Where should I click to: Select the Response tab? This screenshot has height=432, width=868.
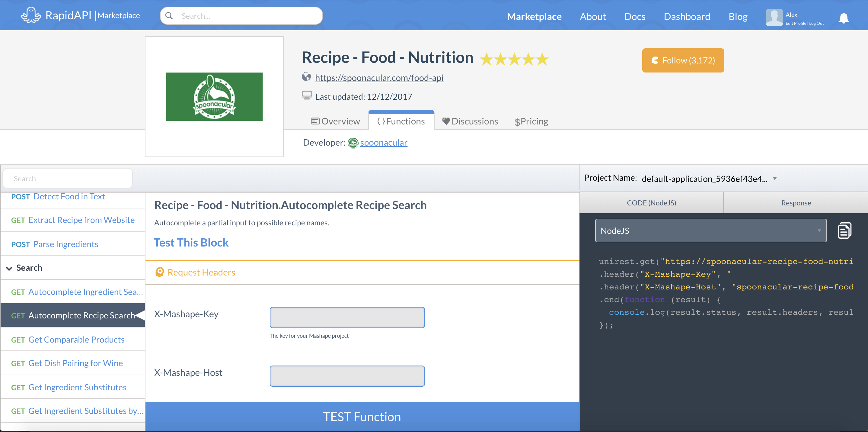[x=796, y=203]
